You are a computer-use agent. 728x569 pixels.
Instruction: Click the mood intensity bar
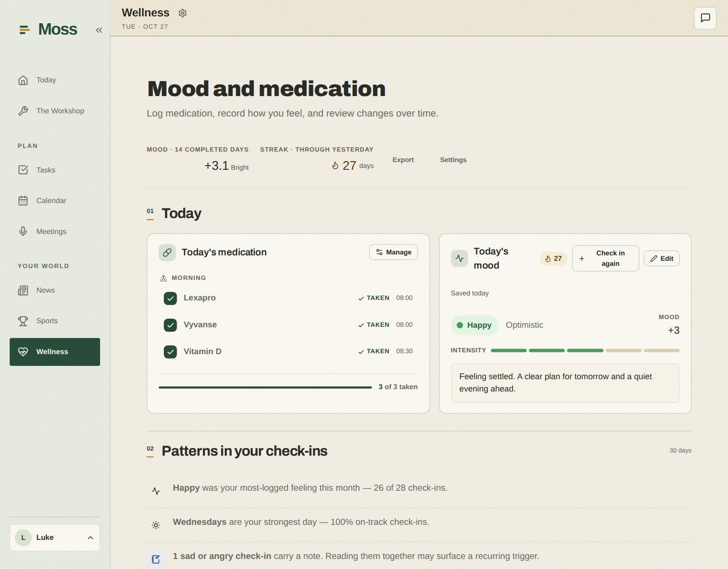point(585,351)
